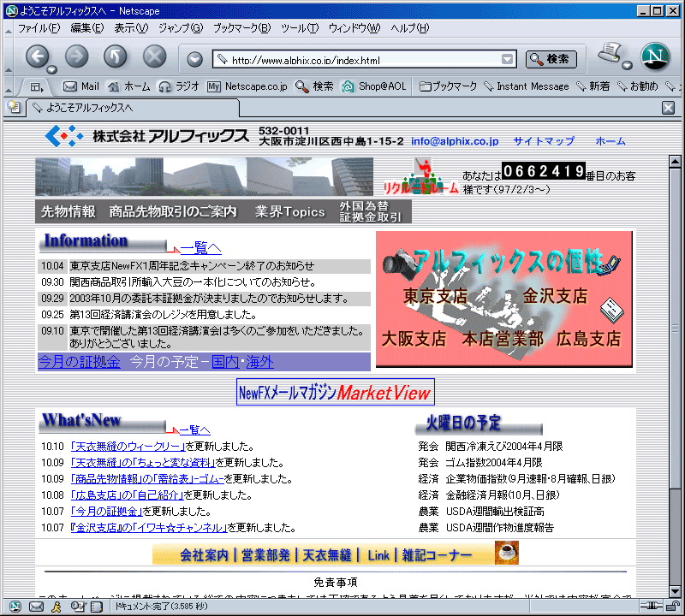Image resolution: width=685 pixels, height=616 pixels.
Task: Reload the page with the Reload button
Action: coord(116,56)
